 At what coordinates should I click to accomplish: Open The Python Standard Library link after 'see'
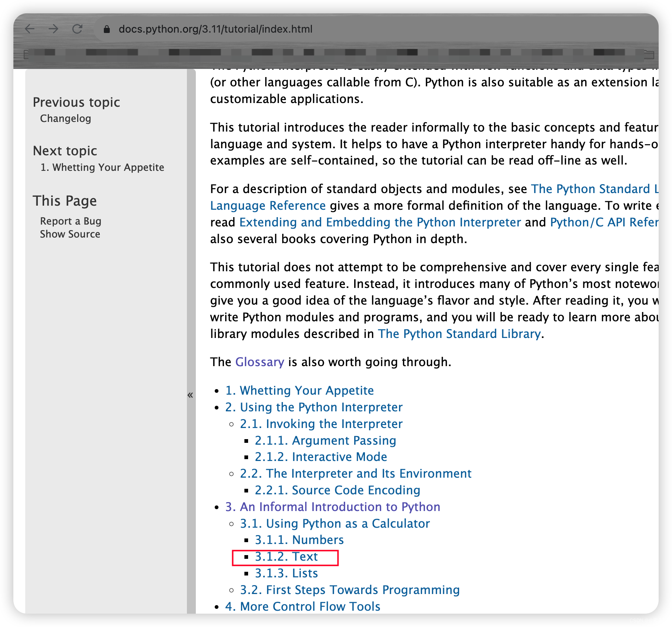click(595, 189)
